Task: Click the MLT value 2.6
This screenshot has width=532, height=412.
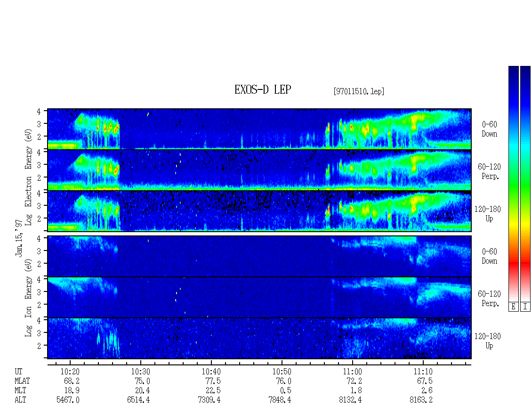Action: (x=427, y=390)
